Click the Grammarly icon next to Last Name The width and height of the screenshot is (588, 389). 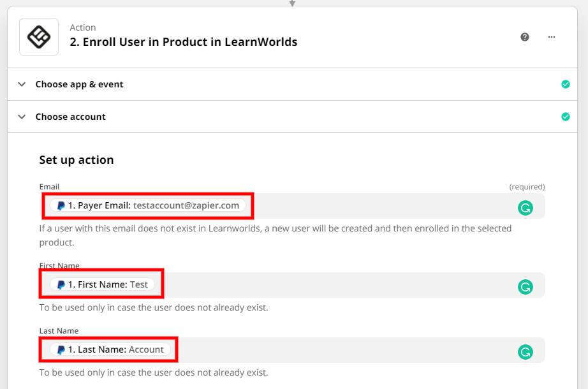pos(525,351)
